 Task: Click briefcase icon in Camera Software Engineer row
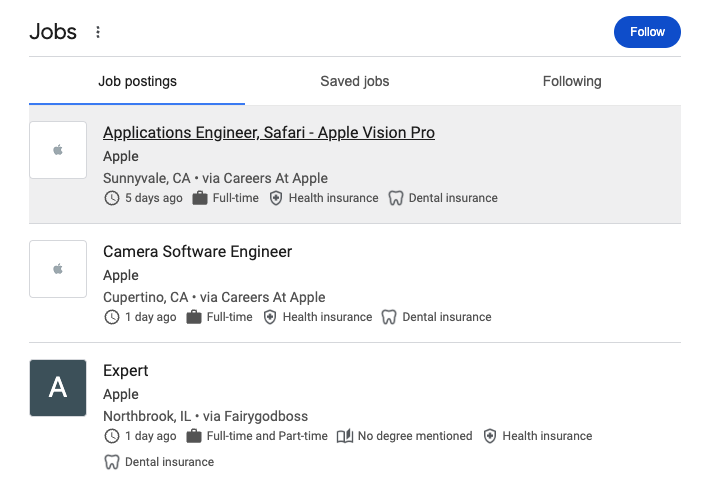coord(194,317)
